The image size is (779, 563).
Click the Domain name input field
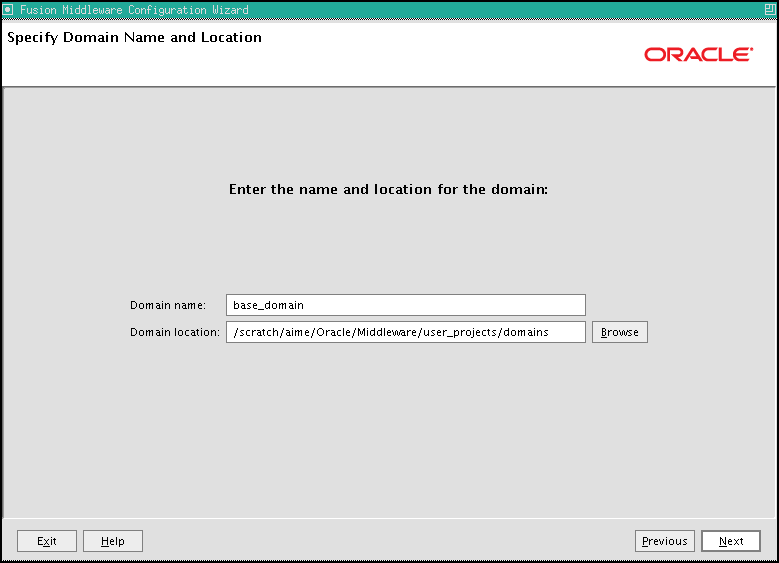(x=405, y=305)
